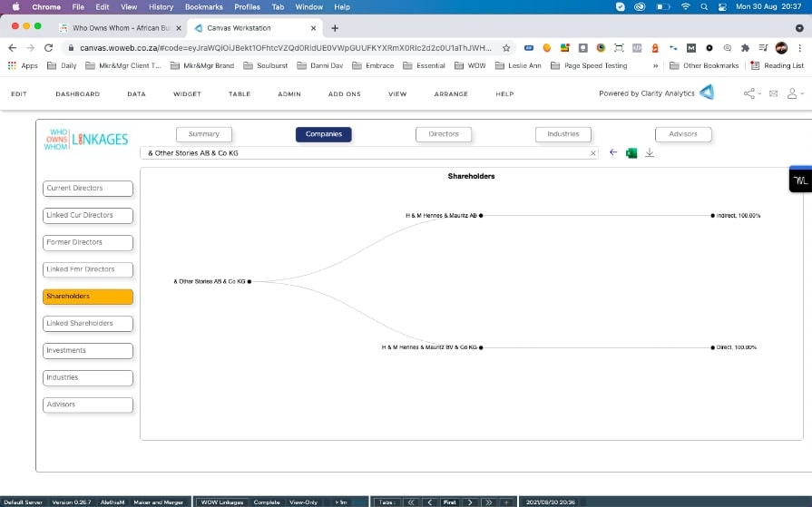The height and width of the screenshot is (507, 812).
Task: Switch to the top Advisors tab
Action: point(683,134)
